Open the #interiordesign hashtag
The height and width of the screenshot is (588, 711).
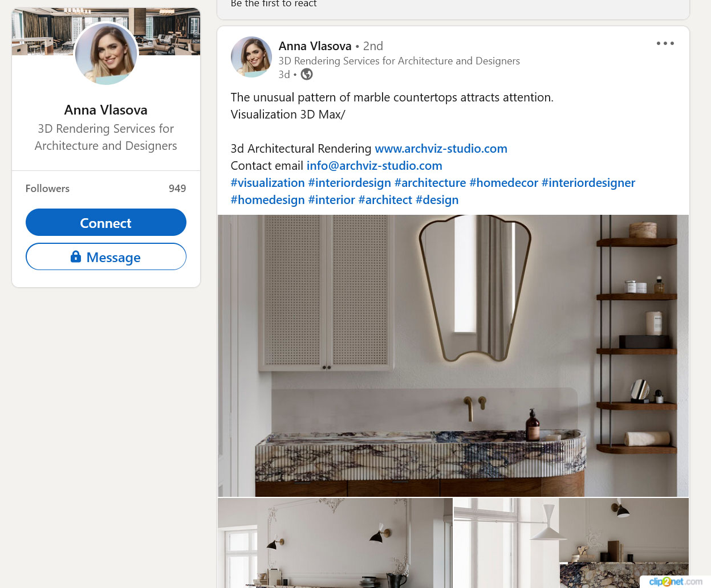tap(350, 183)
